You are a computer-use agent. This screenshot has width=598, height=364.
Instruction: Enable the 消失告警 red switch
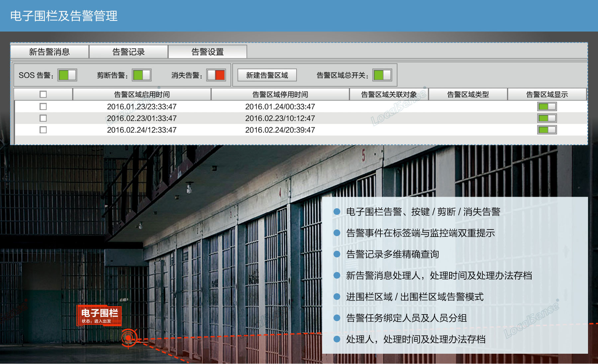click(216, 75)
